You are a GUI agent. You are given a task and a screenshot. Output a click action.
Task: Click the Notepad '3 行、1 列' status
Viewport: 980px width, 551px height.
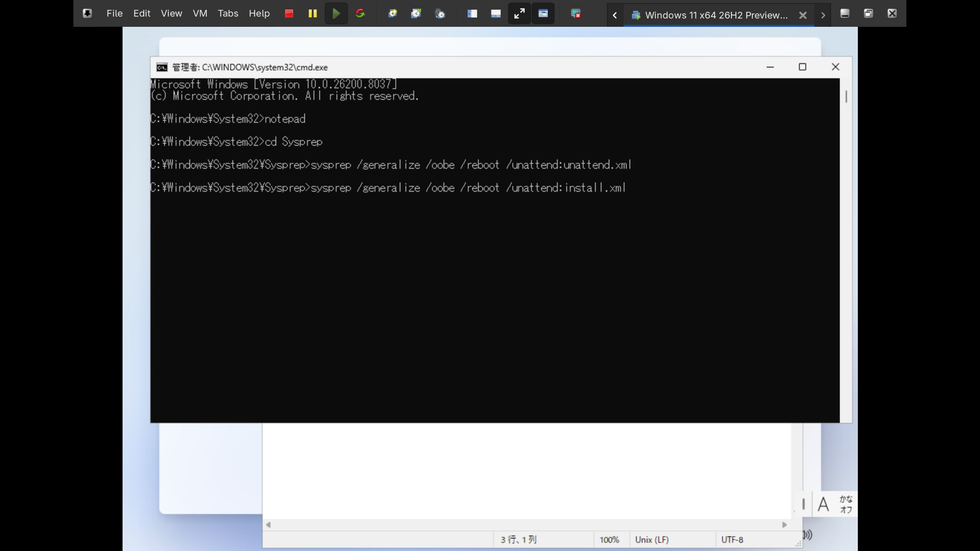click(519, 540)
